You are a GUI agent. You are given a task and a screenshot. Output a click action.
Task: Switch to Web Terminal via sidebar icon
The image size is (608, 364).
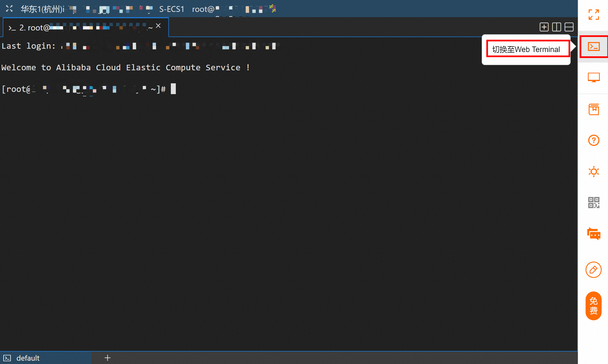click(x=594, y=47)
